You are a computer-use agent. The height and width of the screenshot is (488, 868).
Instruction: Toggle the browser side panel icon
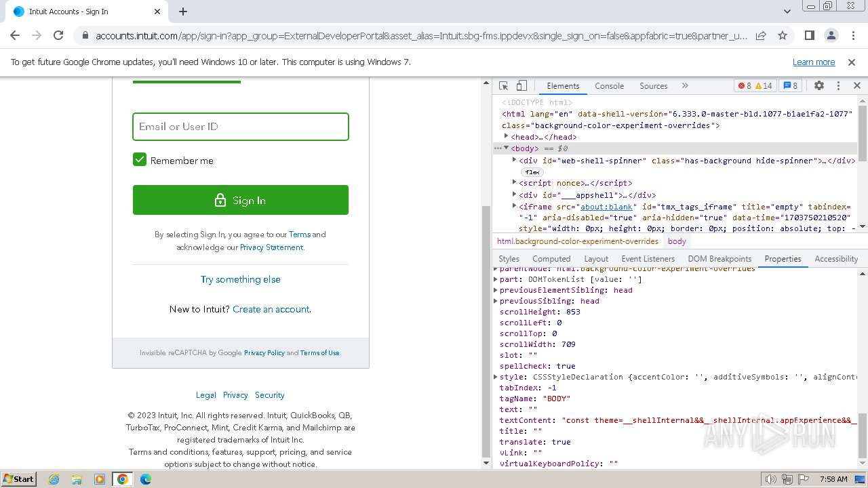click(809, 35)
